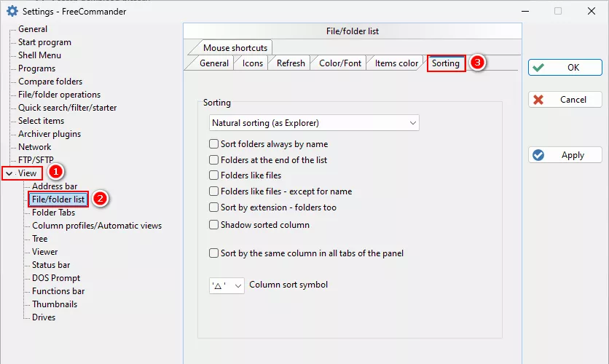
Task: Select the Select items tree entry
Action: point(42,121)
